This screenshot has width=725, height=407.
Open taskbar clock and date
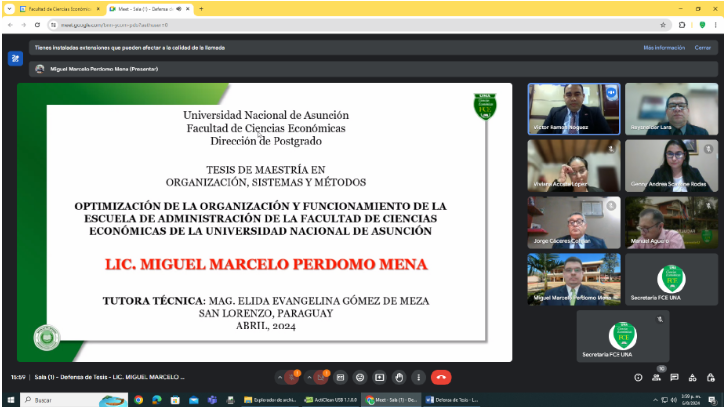691,400
